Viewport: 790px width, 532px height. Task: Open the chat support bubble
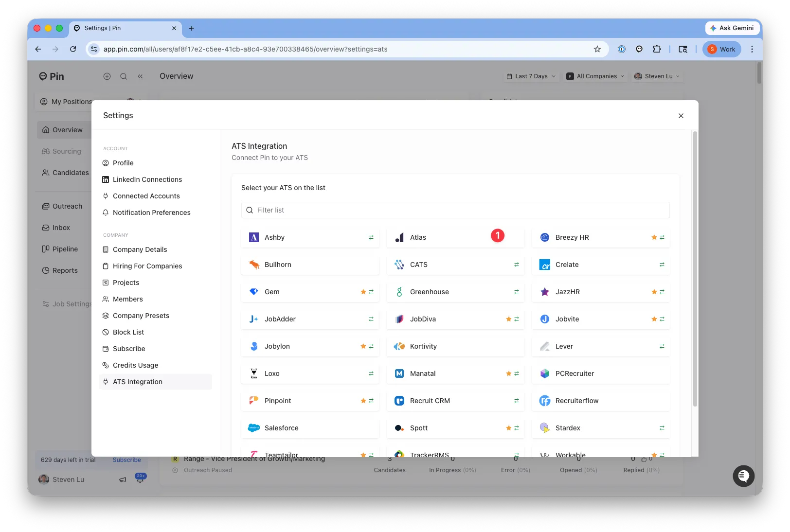744,476
